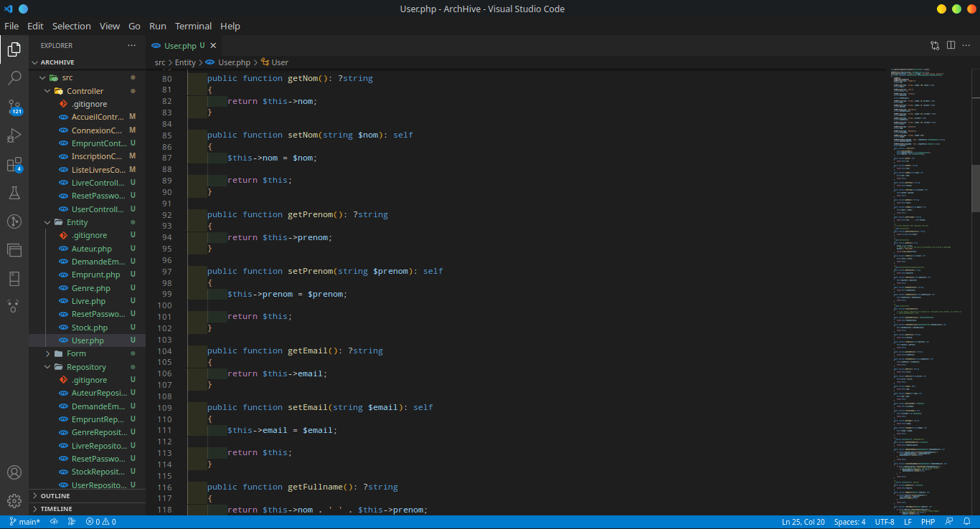The image size is (980, 529).
Task: Open the Testing flask icon
Action: (14, 193)
